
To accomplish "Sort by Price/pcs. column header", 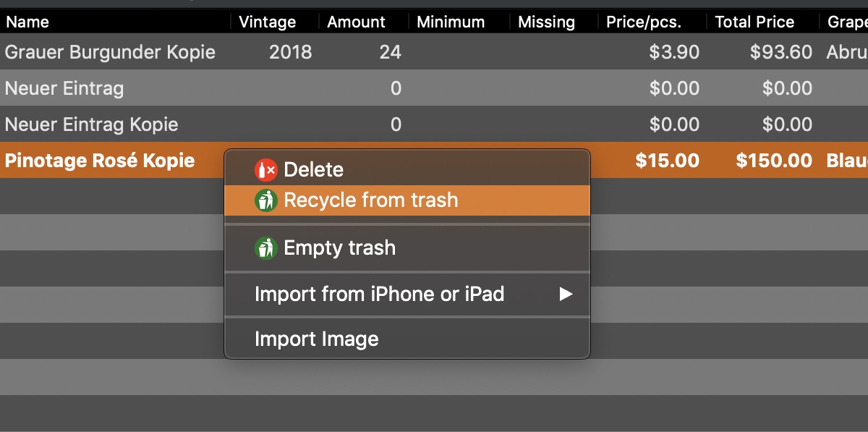I will (652, 22).
